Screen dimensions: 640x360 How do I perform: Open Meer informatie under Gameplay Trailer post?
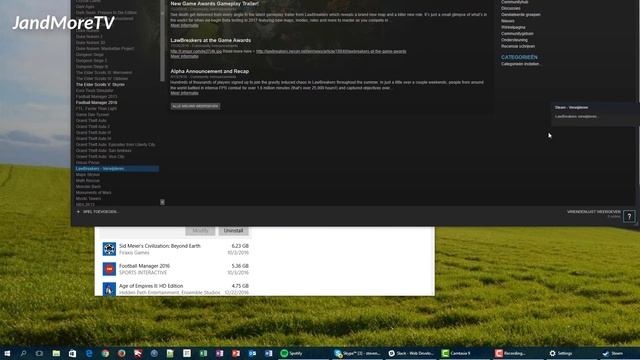point(184,25)
